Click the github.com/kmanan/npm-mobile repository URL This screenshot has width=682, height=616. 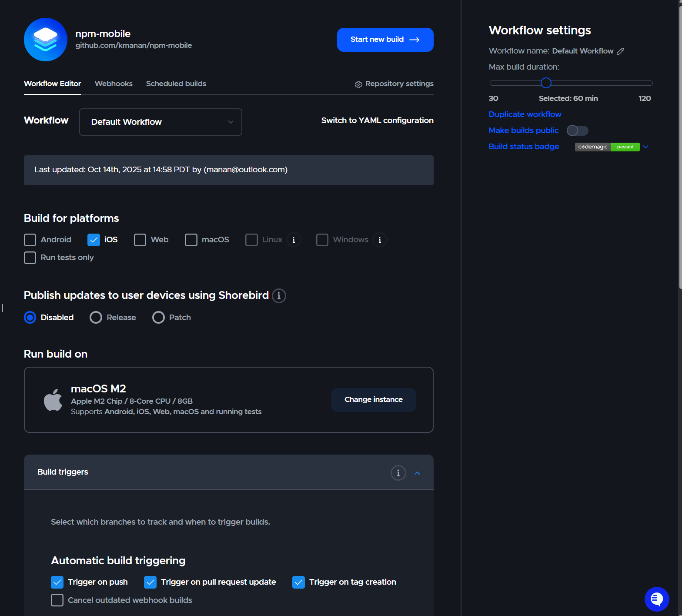[134, 46]
